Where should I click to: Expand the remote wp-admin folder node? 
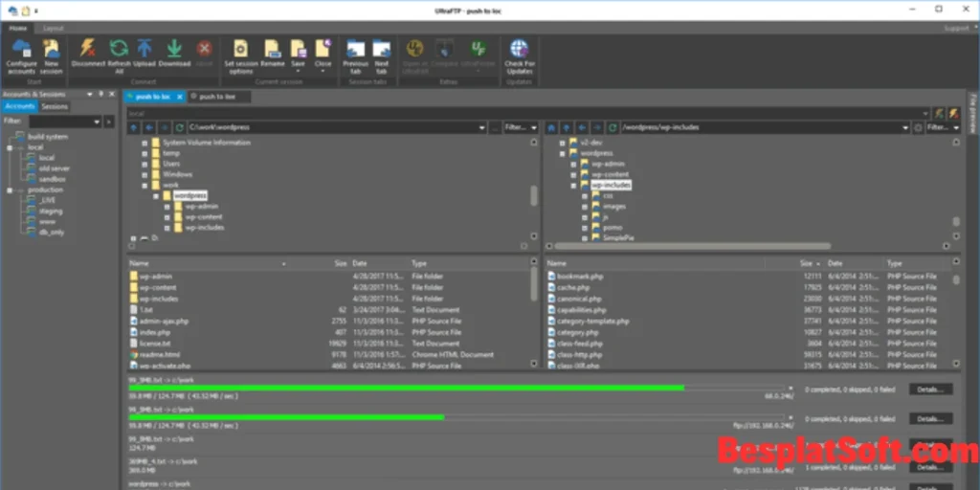[x=573, y=164]
